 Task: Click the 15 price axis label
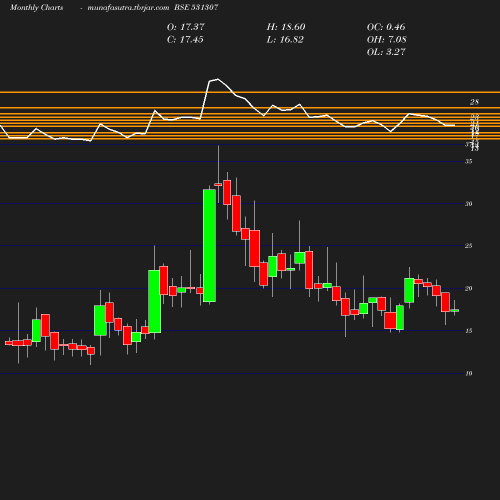point(469,331)
